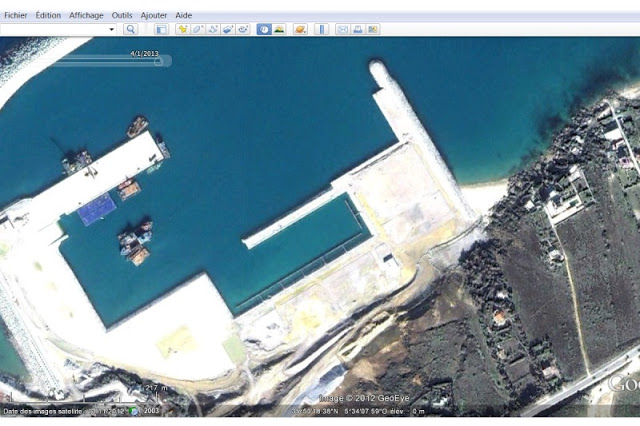
Task: Open the Outils menu
Action: tap(121, 16)
